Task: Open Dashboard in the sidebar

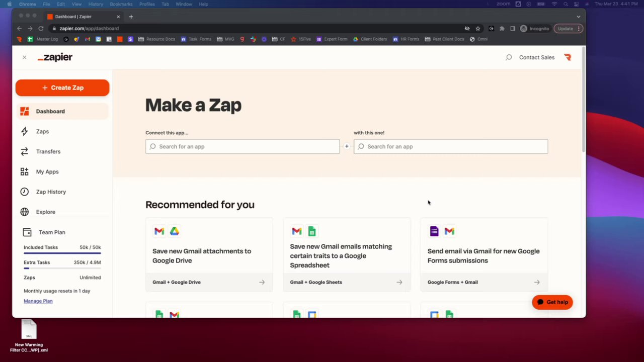Action: (x=62, y=111)
